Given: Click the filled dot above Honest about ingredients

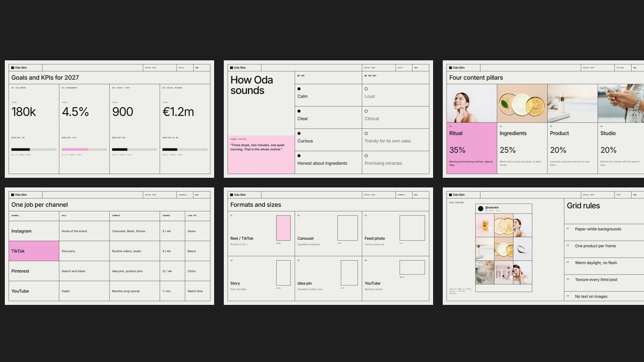Looking at the screenshot, I should click(x=299, y=156).
